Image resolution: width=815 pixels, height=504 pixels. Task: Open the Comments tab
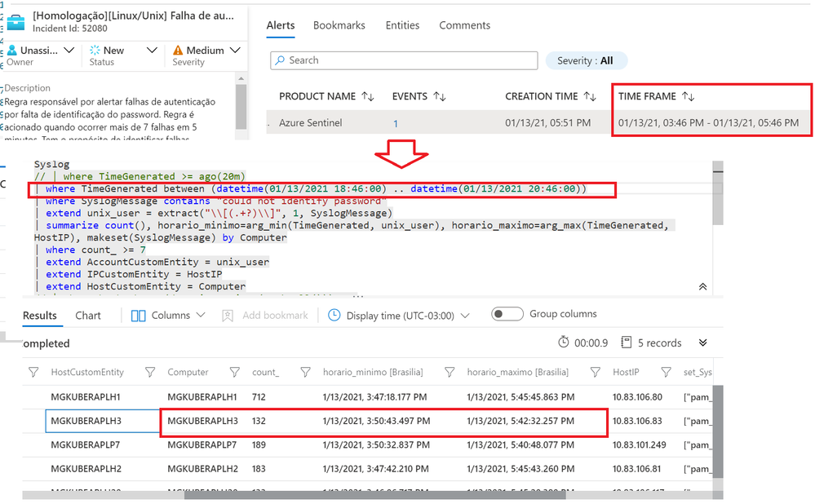point(465,25)
